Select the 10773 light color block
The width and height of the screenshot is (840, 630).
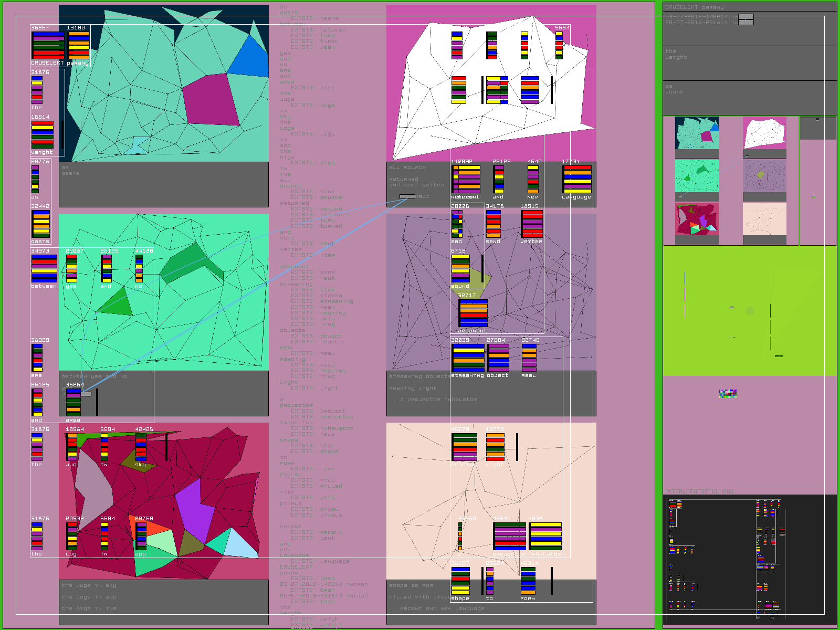point(495,447)
